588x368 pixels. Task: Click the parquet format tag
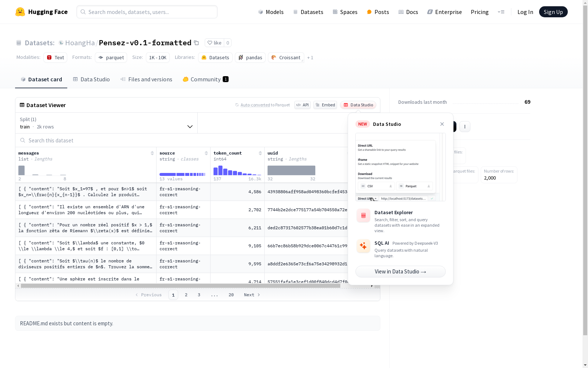pyautogui.click(x=111, y=57)
